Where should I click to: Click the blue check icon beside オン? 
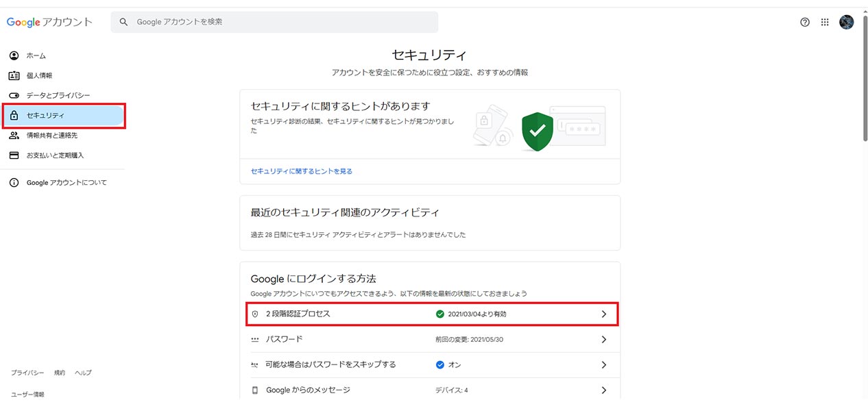coord(440,364)
